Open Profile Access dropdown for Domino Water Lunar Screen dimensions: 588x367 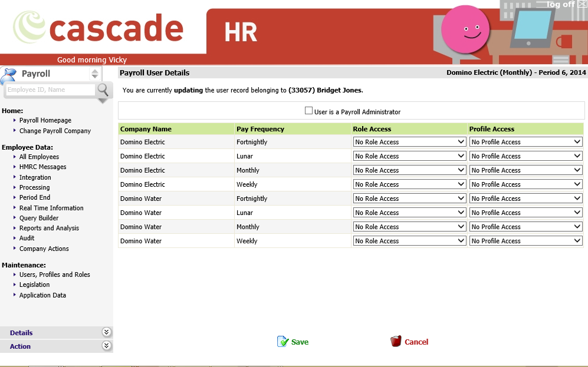click(x=525, y=213)
